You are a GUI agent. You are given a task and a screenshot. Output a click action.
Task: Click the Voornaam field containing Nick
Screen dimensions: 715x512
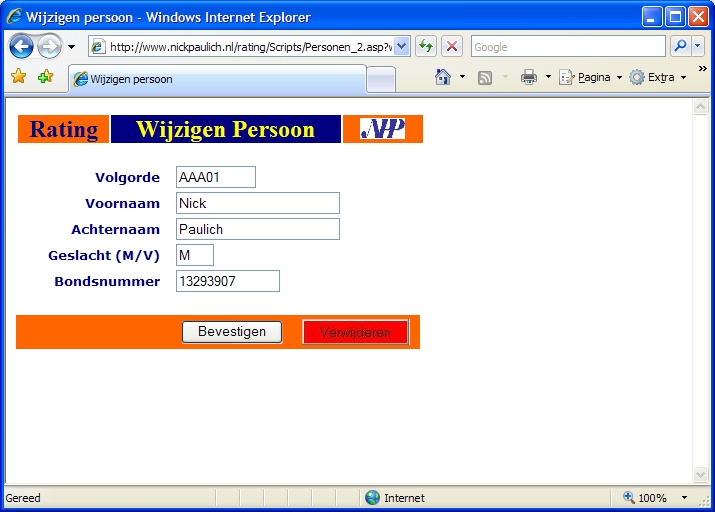click(257, 204)
